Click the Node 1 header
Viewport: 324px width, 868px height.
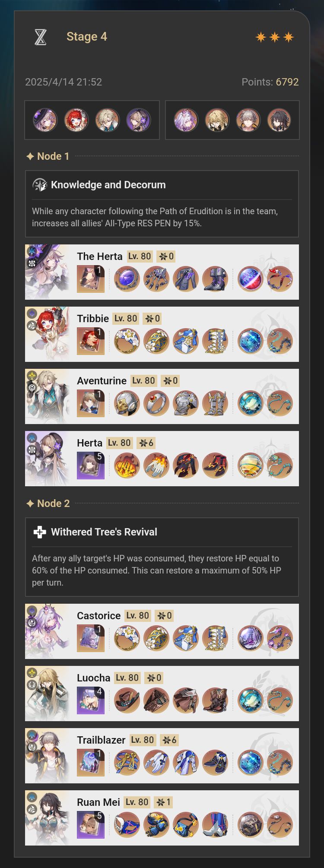(x=48, y=156)
